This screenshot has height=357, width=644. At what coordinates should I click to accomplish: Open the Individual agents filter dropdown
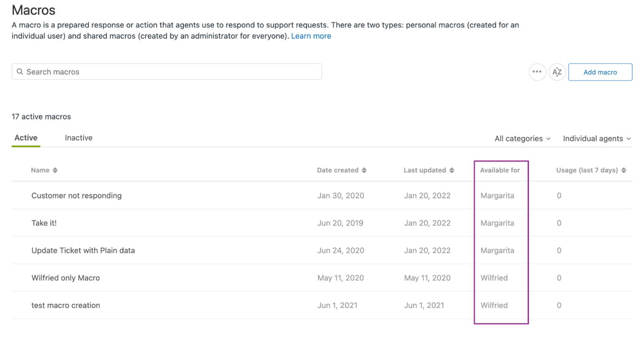coord(597,138)
